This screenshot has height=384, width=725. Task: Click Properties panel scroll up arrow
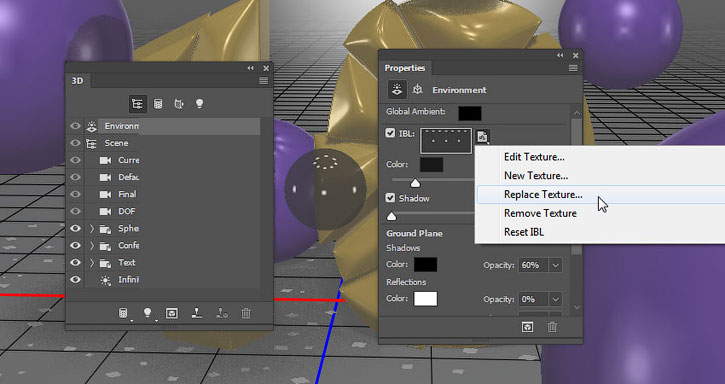577,112
